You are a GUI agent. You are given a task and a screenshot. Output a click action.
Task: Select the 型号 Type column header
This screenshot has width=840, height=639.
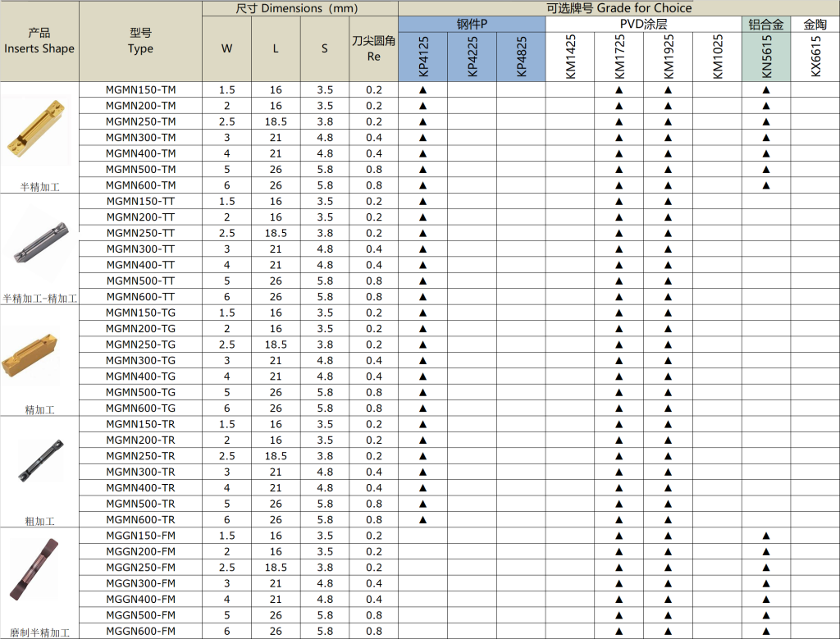[140, 41]
